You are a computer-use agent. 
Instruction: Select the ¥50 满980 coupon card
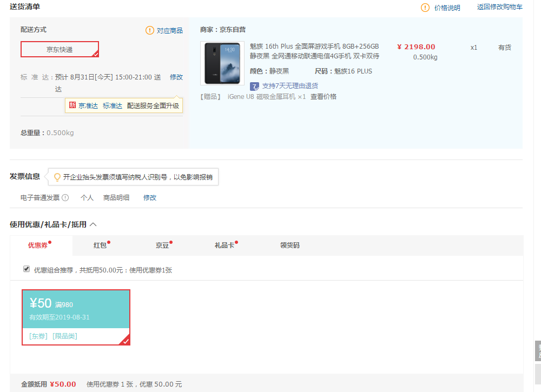point(76,317)
